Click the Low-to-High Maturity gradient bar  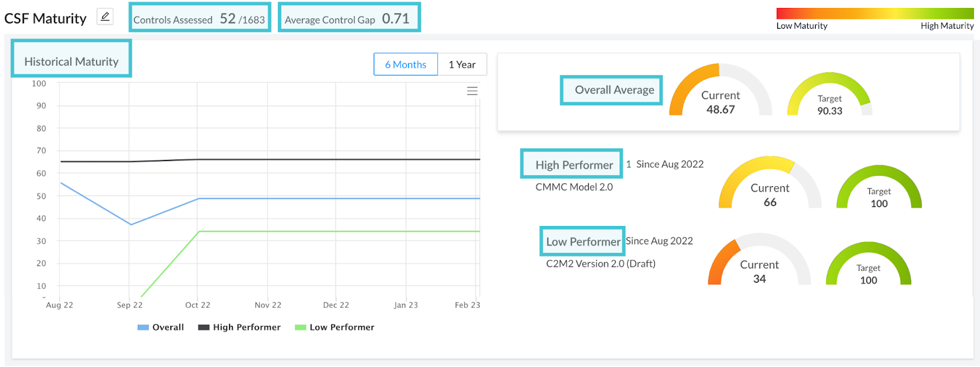click(875, 13)
